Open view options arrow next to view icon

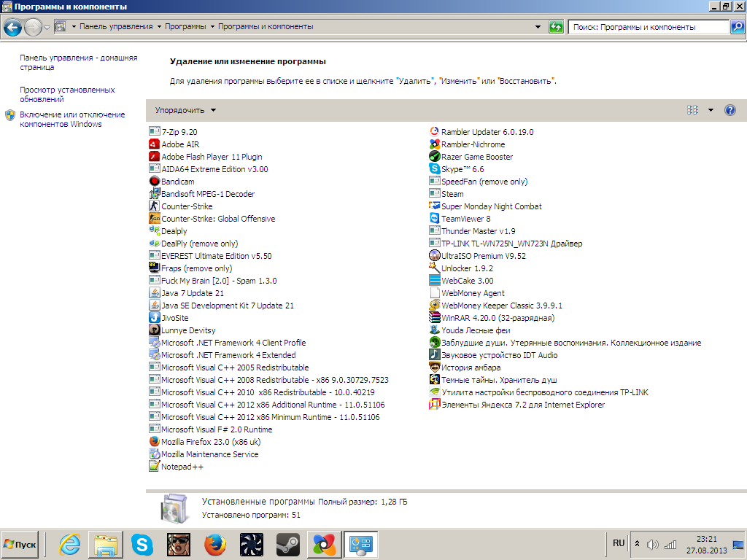click(x=711, y=111)
